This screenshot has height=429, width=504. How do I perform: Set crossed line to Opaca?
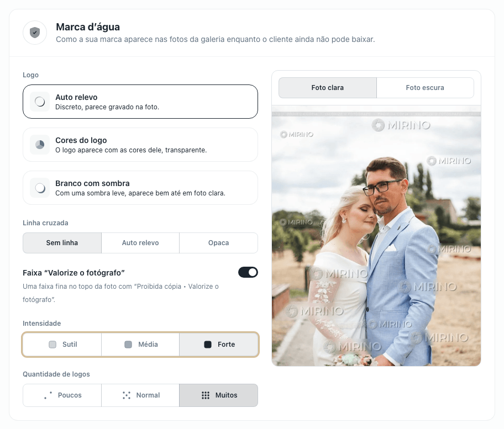(219, 243)
